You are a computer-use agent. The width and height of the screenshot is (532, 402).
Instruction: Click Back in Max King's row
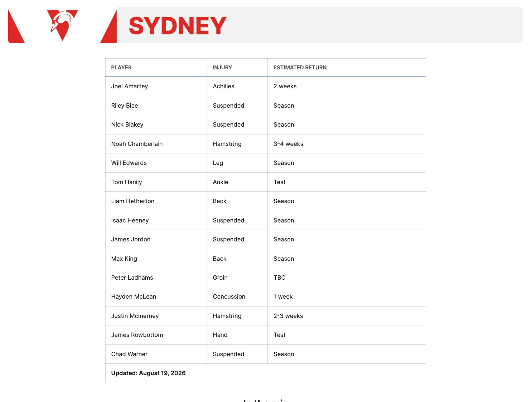219,259
